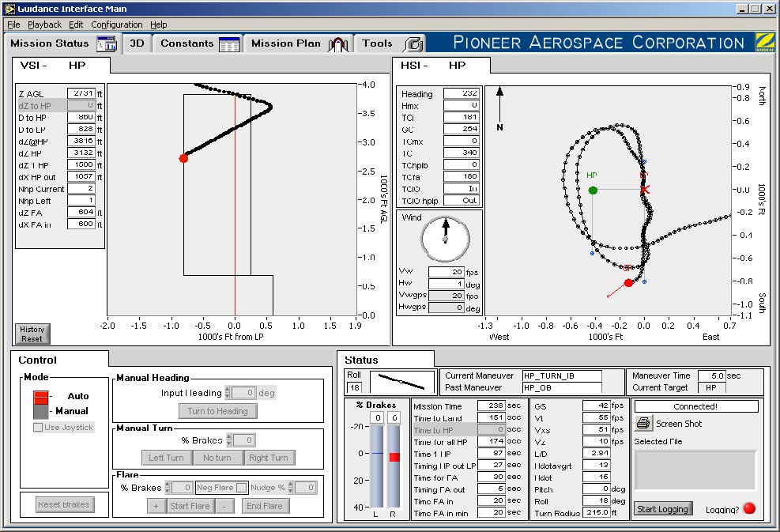
Task: Click the roll attitude indicator display
Action: 402,382
